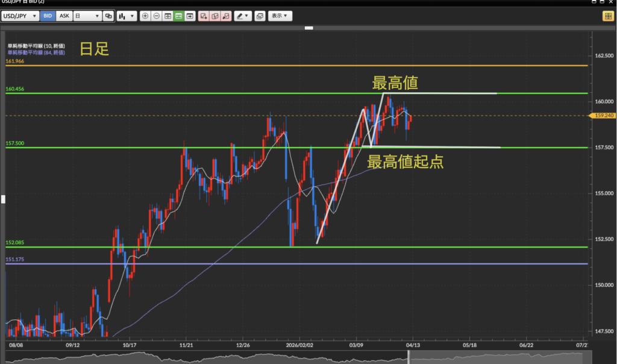Click the chart snapshot icon before 表示
Viewport: 617px width, 364px height.
[x=259, y=16]
